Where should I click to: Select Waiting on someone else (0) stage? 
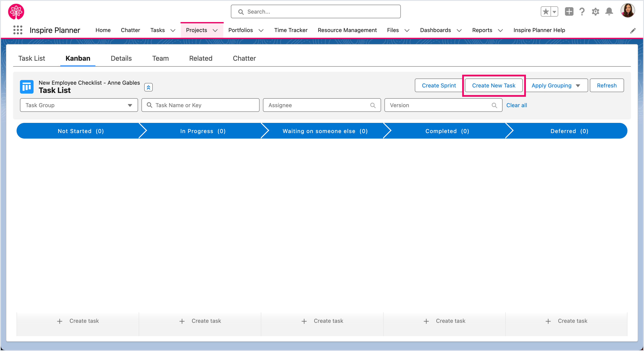(x=325, y=131)
